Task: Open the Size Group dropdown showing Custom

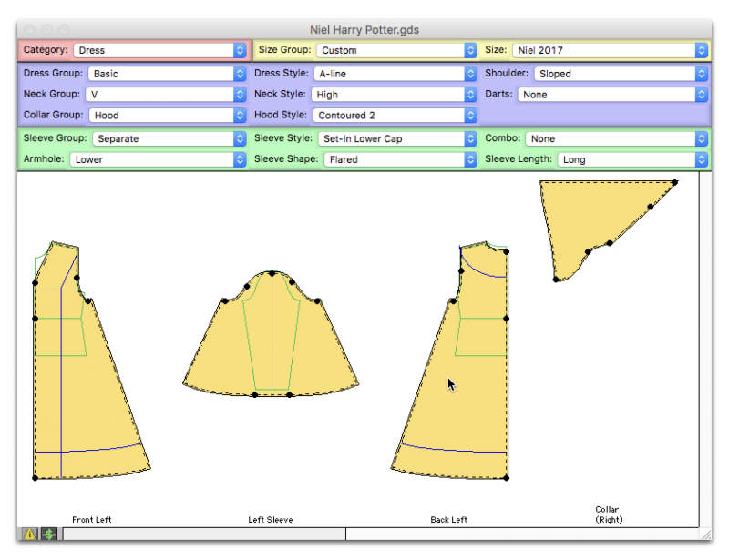Action: (396, 50)
